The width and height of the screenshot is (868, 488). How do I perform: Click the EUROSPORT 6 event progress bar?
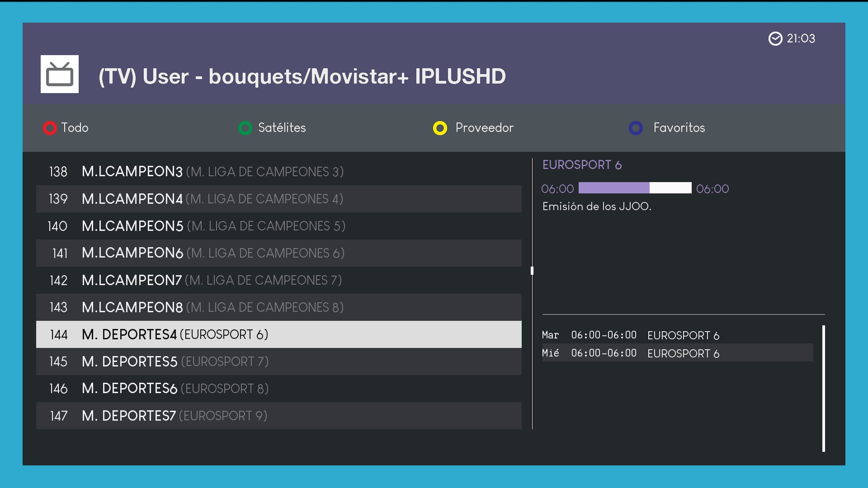[635, 188]
